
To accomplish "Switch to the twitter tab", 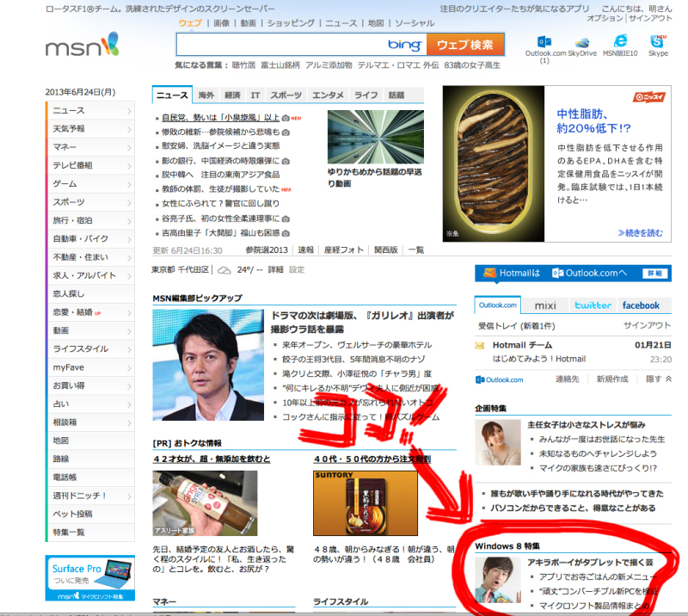I will [x=593, y=305].
